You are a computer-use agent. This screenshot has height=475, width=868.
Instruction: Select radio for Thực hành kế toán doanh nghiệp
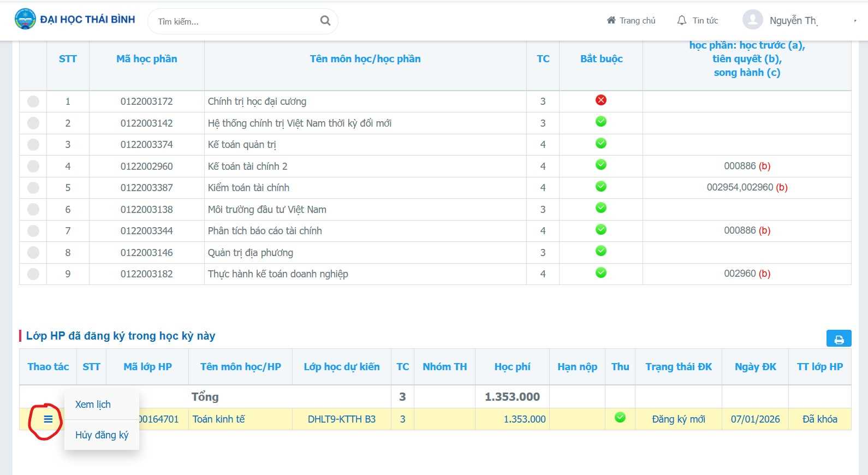[x=33, y=274]
